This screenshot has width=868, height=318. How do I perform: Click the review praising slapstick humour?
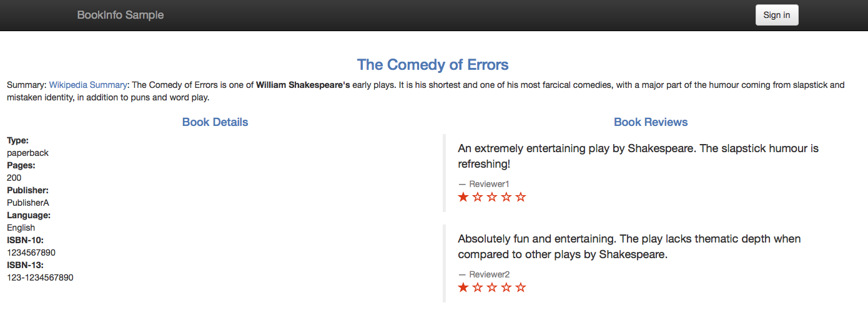click(x=638, y=156)
